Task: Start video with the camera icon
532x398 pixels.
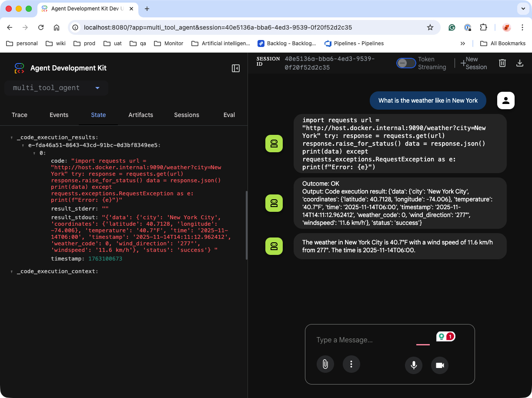Action: [x=439, y=365]
